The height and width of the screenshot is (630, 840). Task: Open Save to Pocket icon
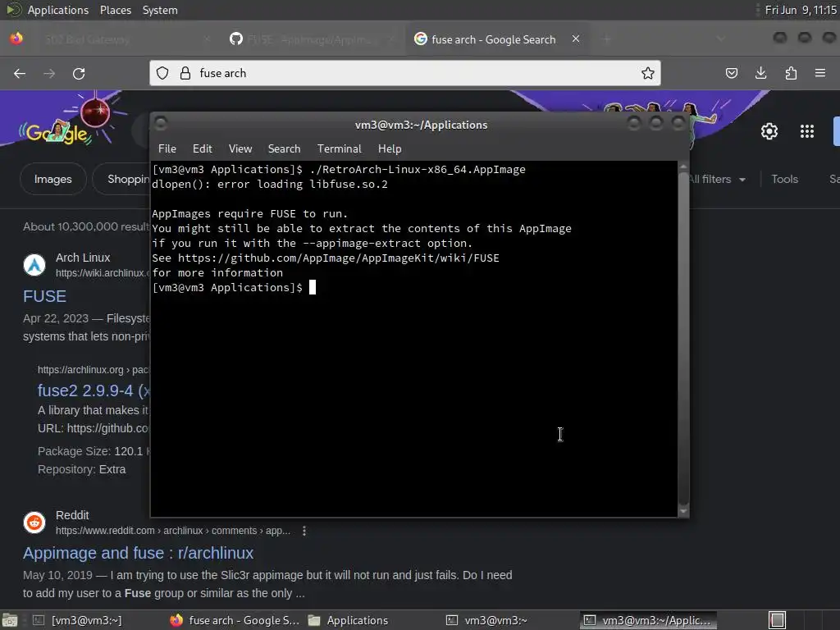[732, 73]
